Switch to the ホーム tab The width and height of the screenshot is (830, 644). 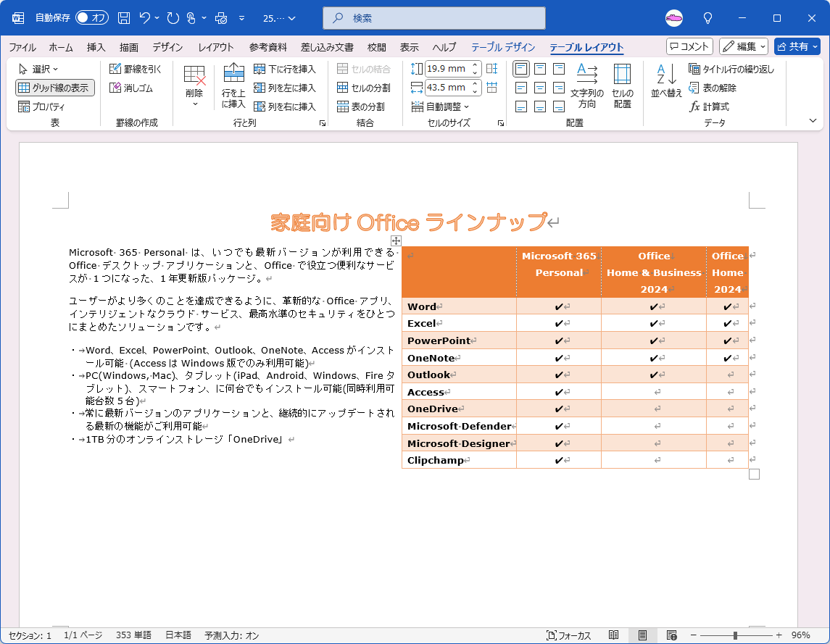pyautogui.click(x=61, y=47)
